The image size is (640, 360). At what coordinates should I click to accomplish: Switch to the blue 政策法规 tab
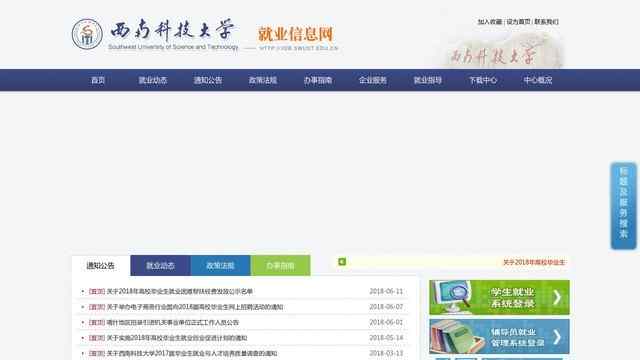(220, 266)
